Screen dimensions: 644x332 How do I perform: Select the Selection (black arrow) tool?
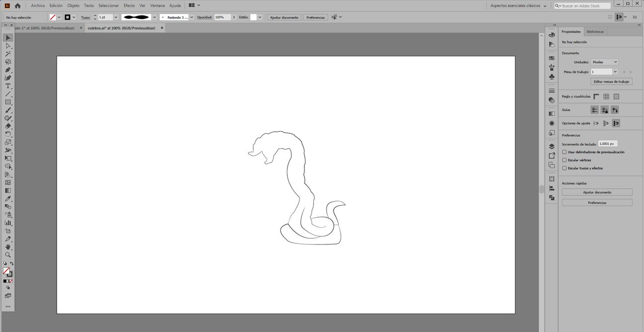[x=8, y=38]
